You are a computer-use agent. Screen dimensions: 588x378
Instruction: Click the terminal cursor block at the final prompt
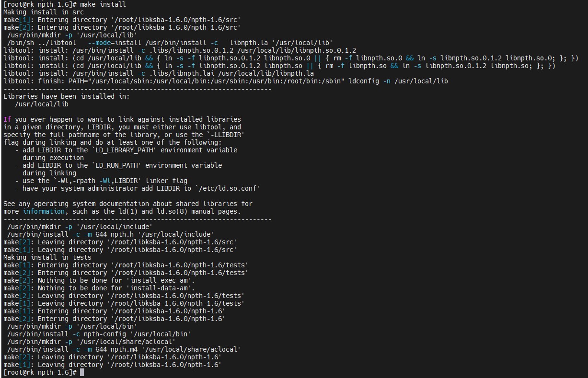82,372
